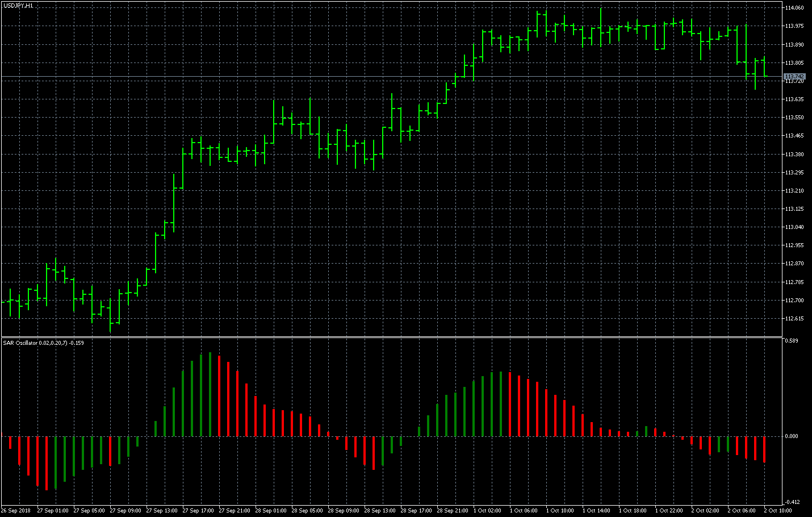Select the 2 Oct 02:00 time label

click(705, 511)
